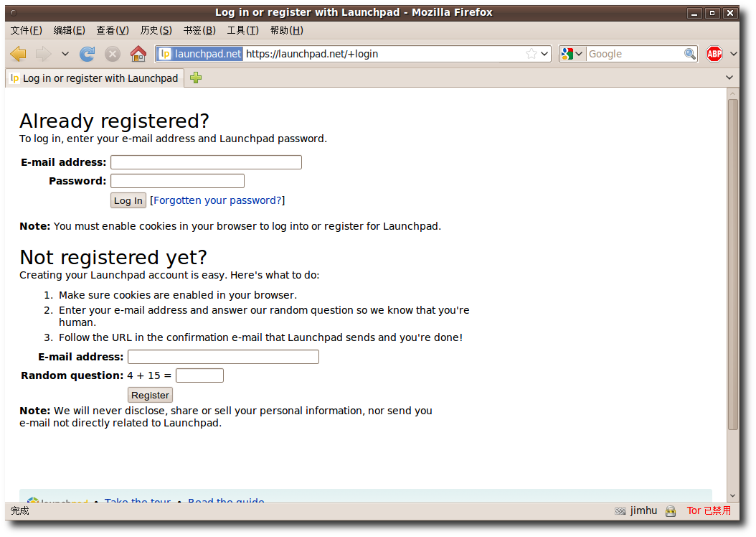Click the Register button
This screenshot has height=537, width=756.
pyautogui.click(x=151, y=395)
